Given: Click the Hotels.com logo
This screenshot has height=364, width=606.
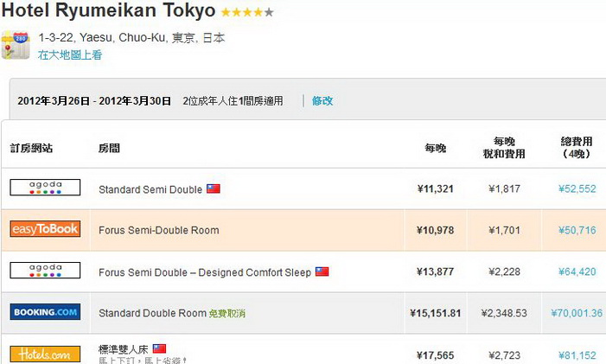Looking at the screenshot, I should click(45, 354).
